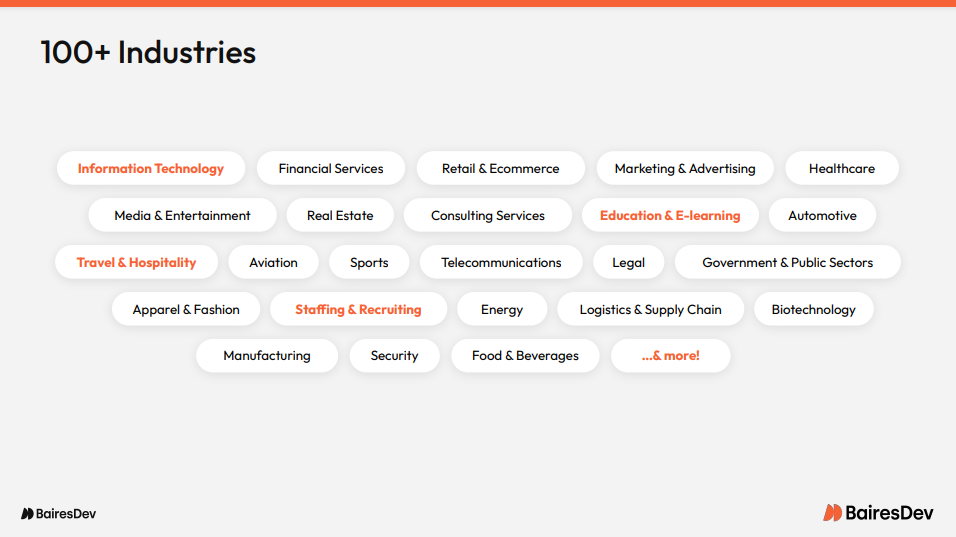This screenshot has height=537, width=956.
Task: Click Government & Public Sectors pill
Action: (788, 262)
